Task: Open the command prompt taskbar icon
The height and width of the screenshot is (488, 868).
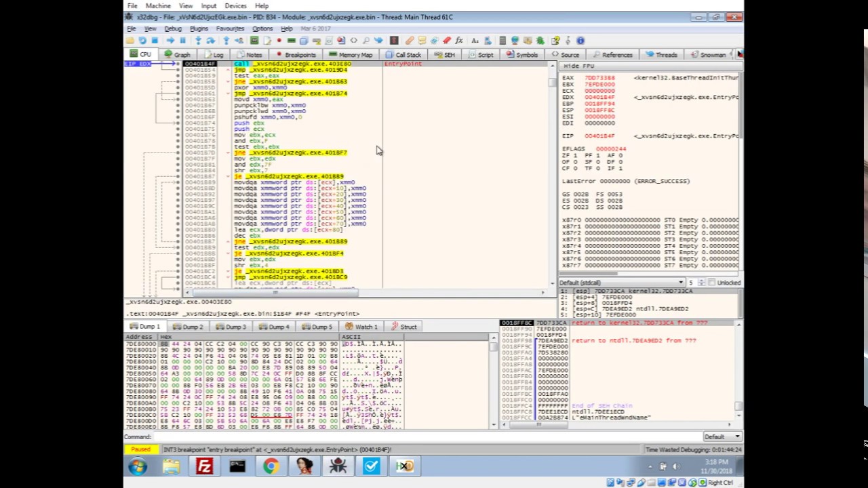Action: point(237,466)
